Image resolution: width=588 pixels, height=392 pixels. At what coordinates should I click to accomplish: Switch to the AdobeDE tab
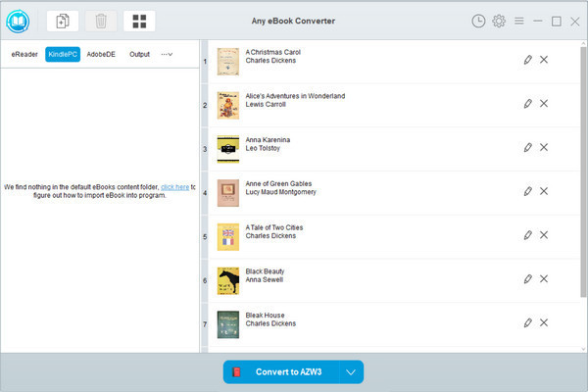coord(101,55)
